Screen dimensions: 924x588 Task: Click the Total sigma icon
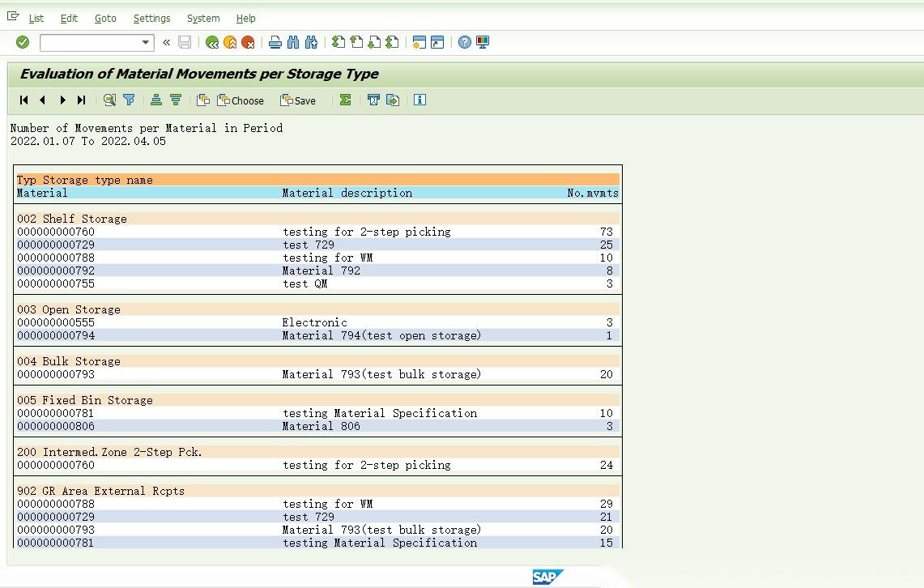tap(345, 100)
